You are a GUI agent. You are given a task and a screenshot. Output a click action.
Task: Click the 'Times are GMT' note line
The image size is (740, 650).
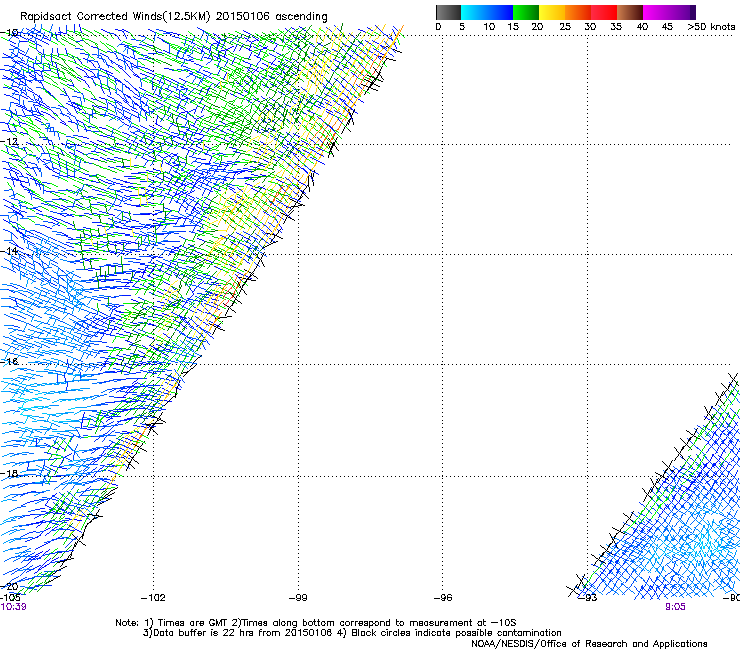click(316, 623)
